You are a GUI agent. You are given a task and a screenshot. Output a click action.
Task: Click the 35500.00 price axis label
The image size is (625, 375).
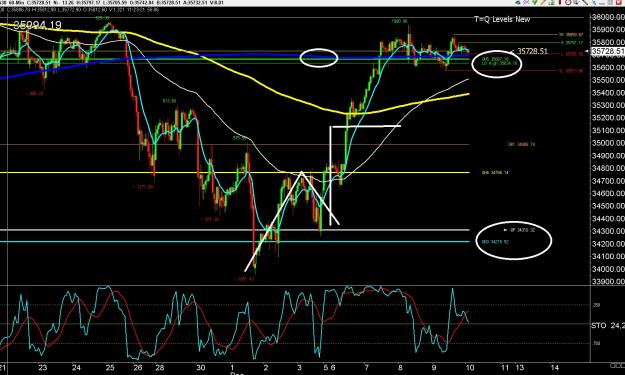pos(609,80)
